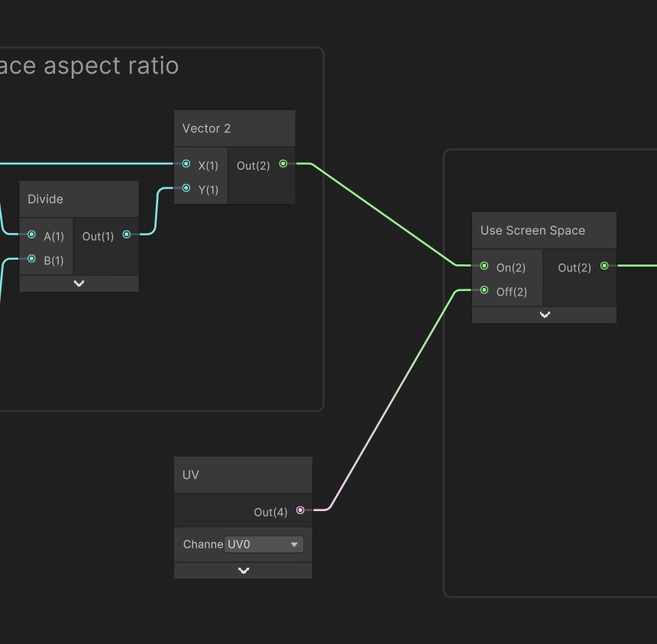Click the Off(2) input port of Use Screen Space
Image resolution: width=657 pixels, height=644 pixels.
coord(484,291)
